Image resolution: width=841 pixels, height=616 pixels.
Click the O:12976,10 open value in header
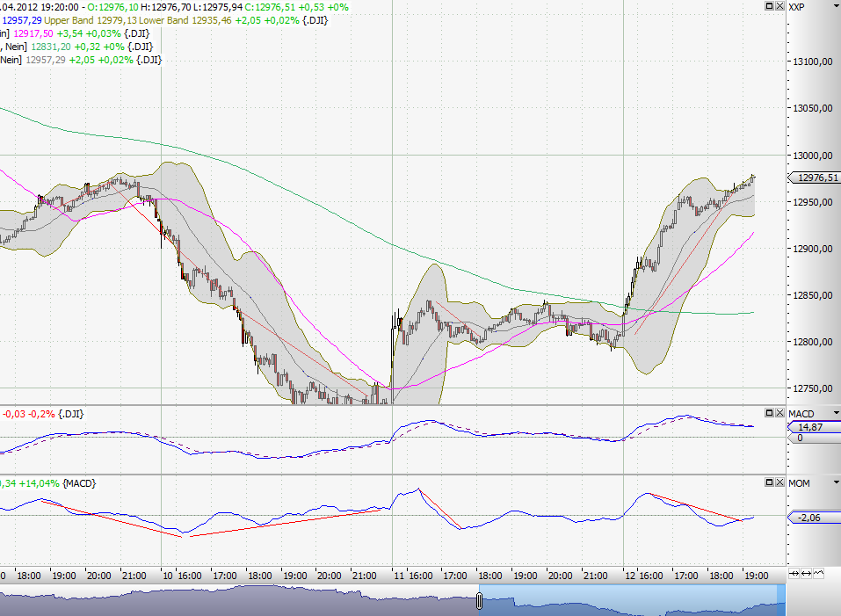click(112, 7)
